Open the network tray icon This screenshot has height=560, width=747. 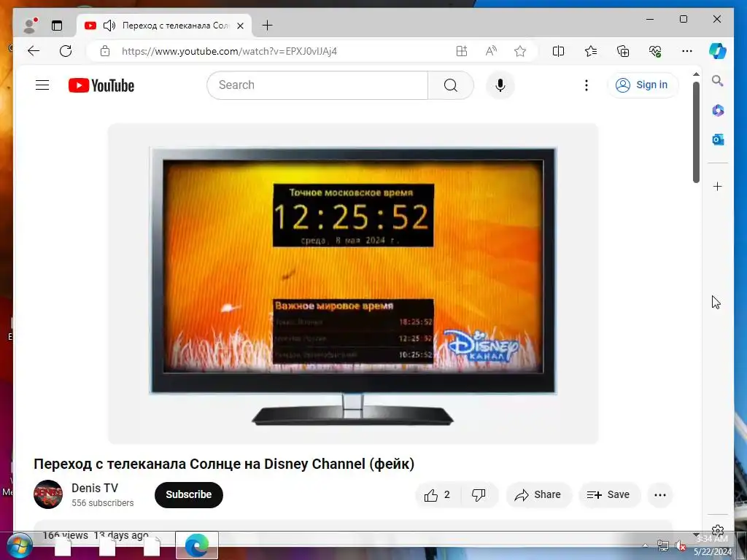pos(662,545)
